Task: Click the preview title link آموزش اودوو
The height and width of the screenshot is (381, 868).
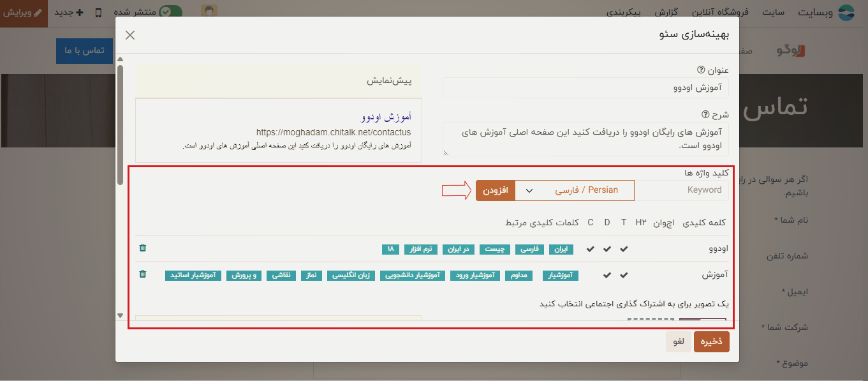Action: click(x=386, y=117)
